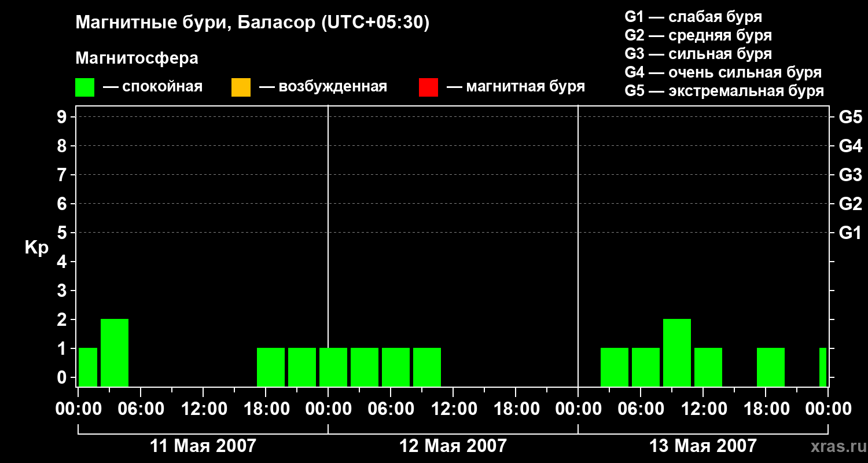
Task: Click the 11 Мая 2007 date label
Action: 203,446
